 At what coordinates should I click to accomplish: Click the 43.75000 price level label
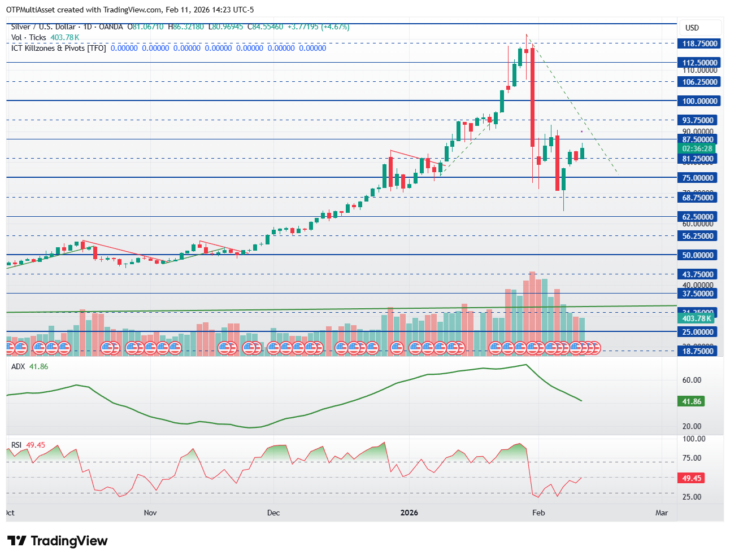coord(698,274)
